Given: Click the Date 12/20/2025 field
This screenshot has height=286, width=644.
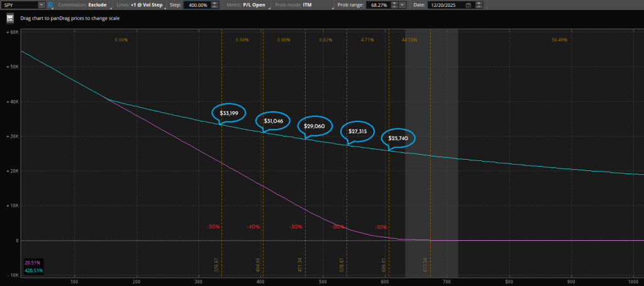Looking at the screenshot, I should pyautogui.click(x=447, y=5).
